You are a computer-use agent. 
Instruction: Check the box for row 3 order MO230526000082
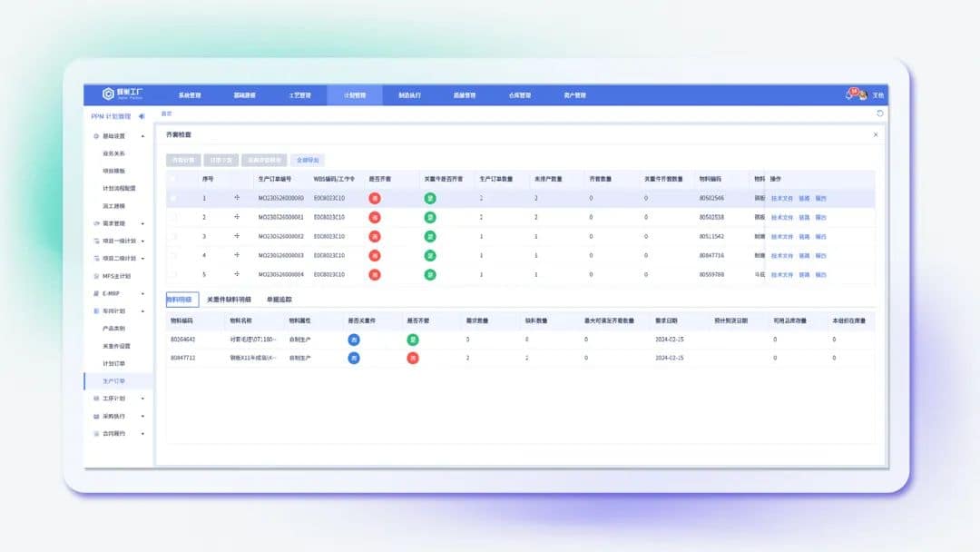(173, 236)
